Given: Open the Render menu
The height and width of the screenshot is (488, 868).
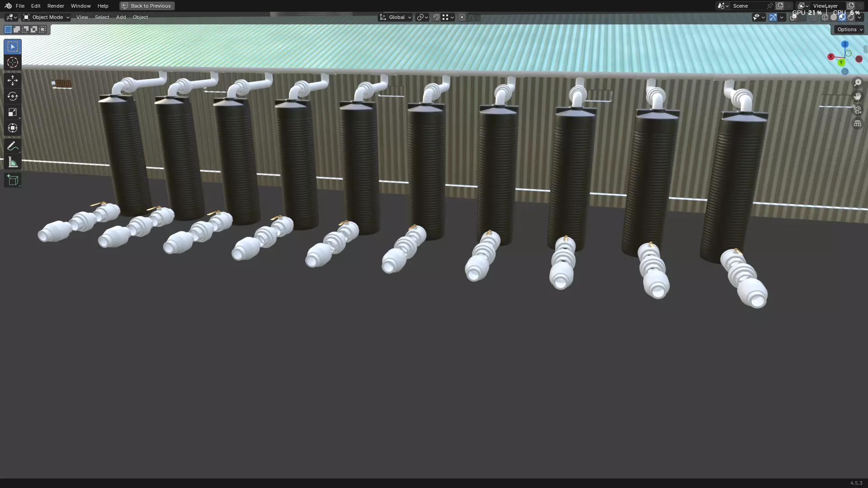Looking at the screenshot, I should (x=56, y=6).
